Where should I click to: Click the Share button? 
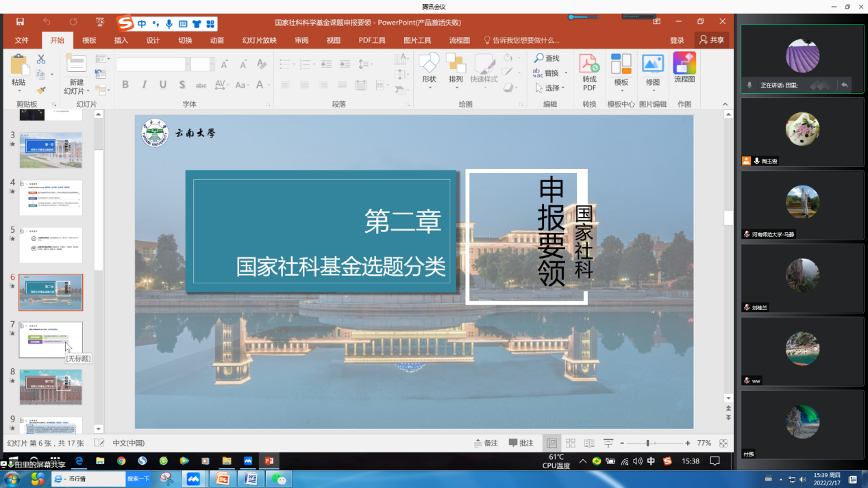click(x=711, y=40)
